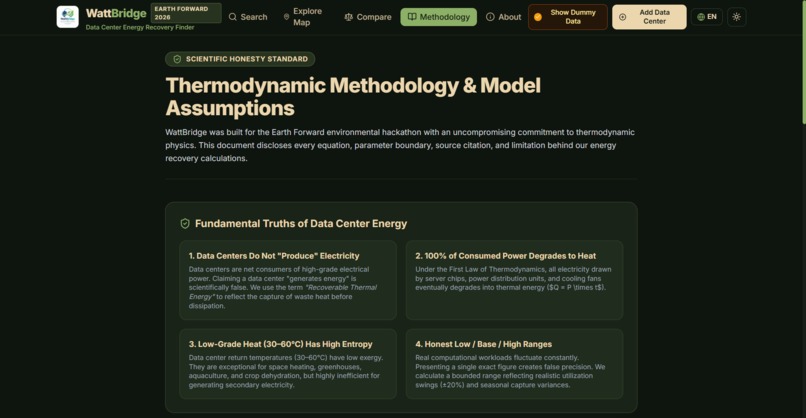Click the orange check icon on Dummy Data
Viewport: 806px width, 418px height.
click(538, 17)
